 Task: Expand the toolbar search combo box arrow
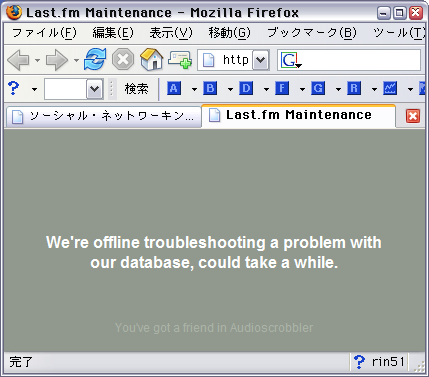click(x=95, y=89)
